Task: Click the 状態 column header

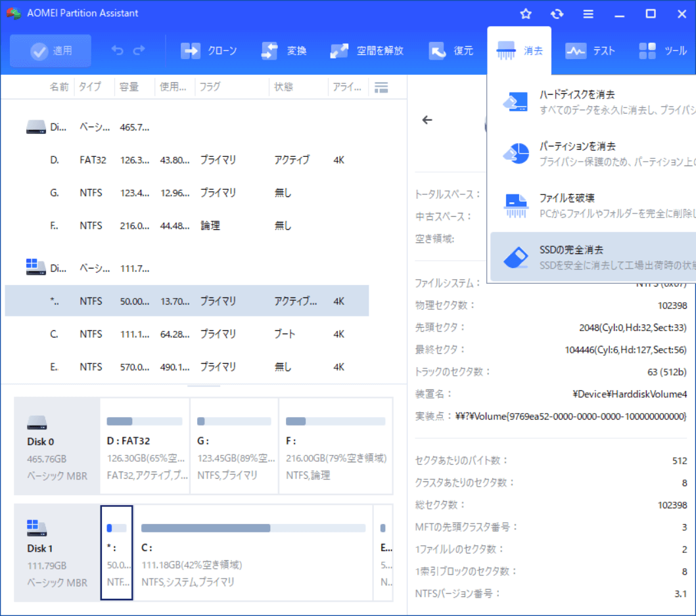Action: coord(284,87)
